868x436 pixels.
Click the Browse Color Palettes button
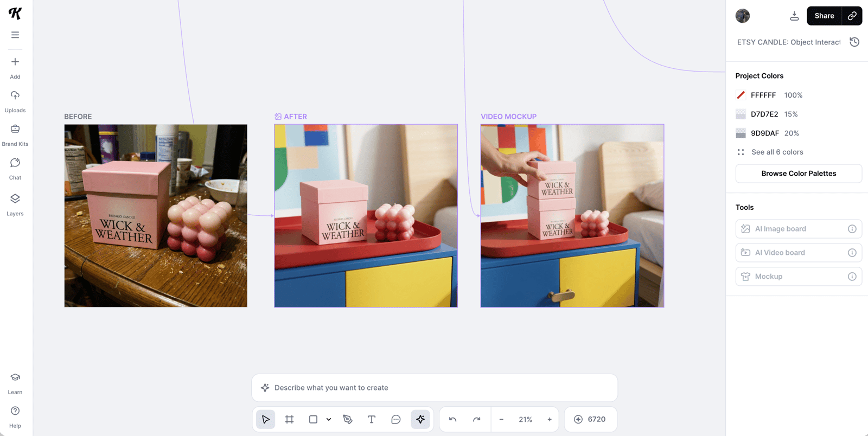click(798, 174)
